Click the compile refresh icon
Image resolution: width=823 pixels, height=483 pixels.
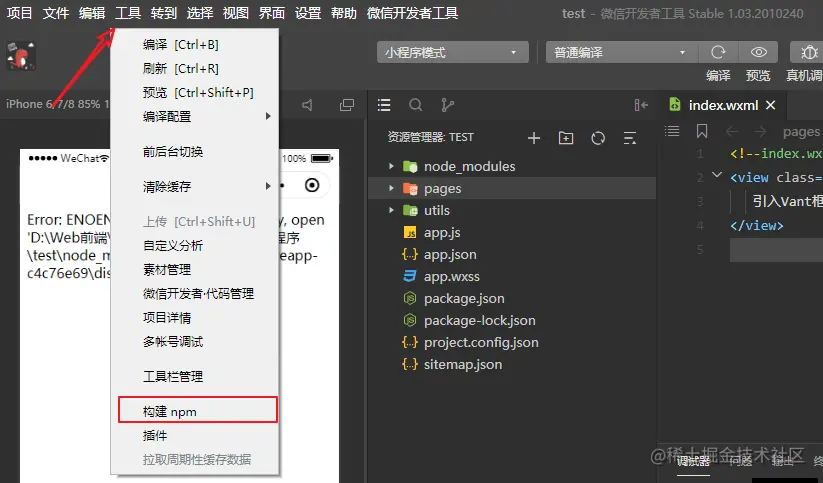tap(718, 52)
